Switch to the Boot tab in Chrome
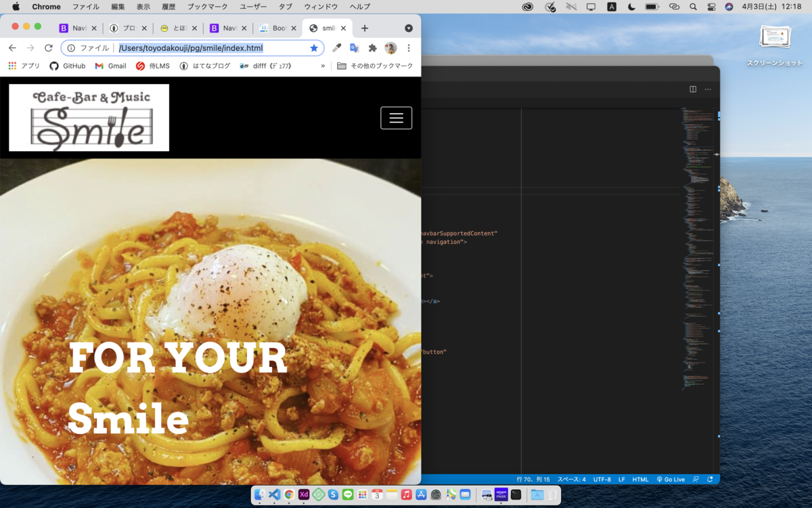This screenshot has width=812, height=508. 279,28
